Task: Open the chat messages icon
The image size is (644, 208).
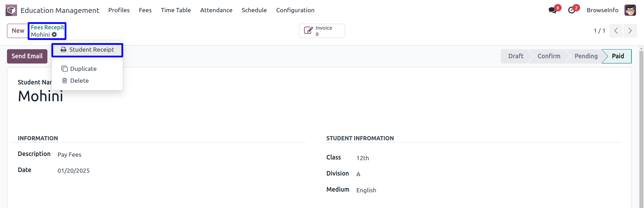Action: (552, 10)
